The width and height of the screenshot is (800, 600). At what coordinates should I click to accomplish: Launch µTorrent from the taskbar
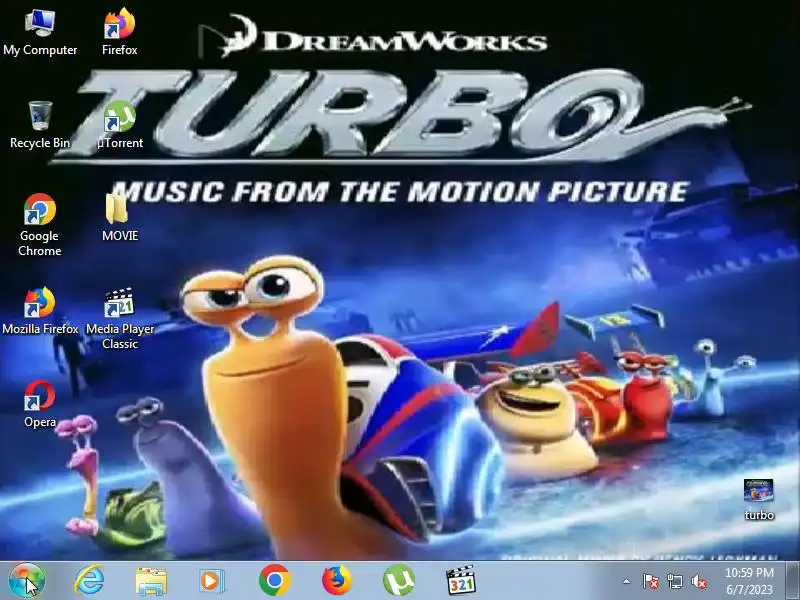tap(399, 581)
